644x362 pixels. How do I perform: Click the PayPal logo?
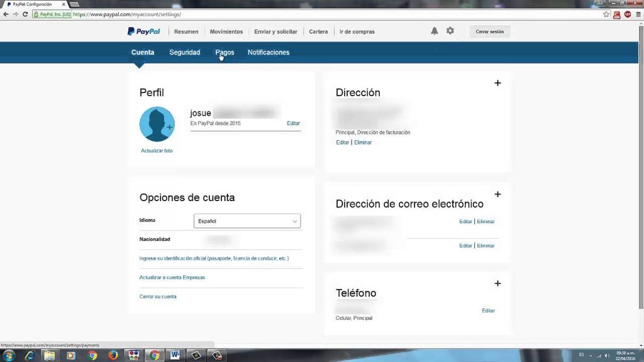coord(143,31)
